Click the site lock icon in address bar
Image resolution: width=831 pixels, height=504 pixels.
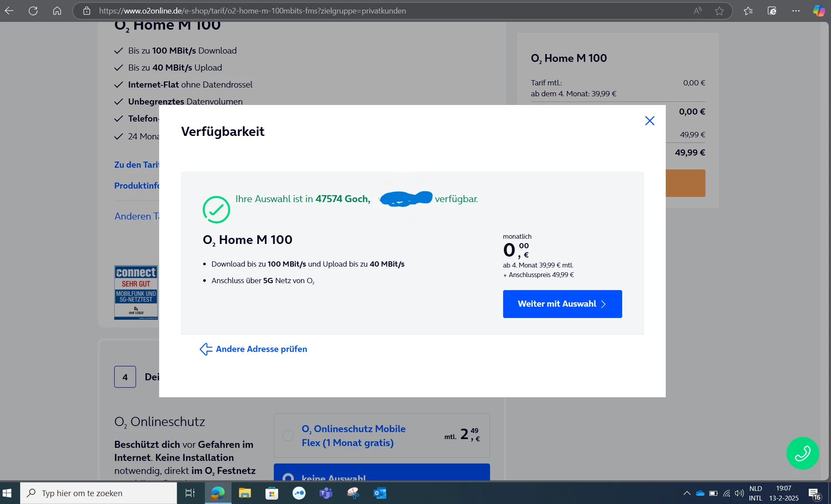click(x=87, y=11)
